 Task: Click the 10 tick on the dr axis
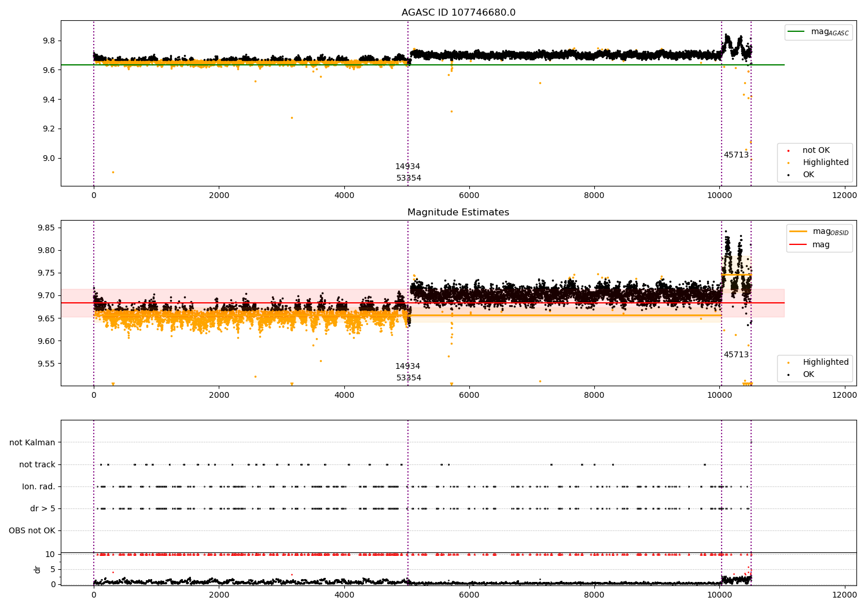click(x=50, y=554)
